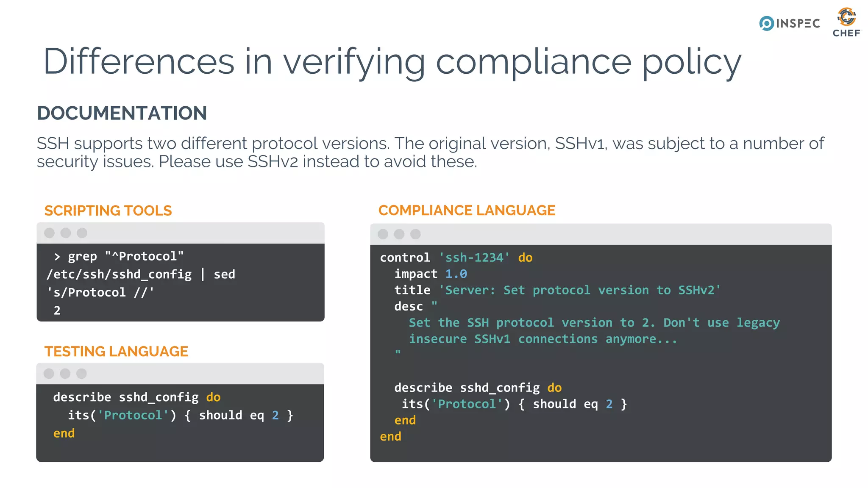868x488 pixels.
Task: Click first window dot in Scripting Tools terminal
Action: [50, 233]
